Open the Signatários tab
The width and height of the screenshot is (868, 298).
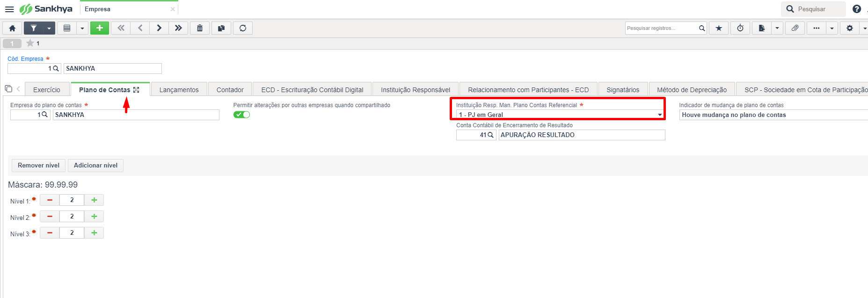(x=623, y=90)
